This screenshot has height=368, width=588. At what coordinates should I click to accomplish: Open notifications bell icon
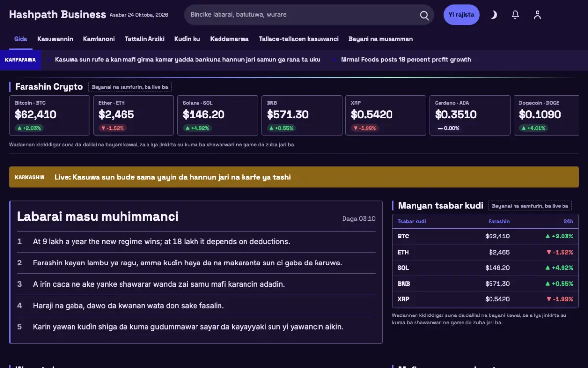pyautogui.click(x=515, y=15)
